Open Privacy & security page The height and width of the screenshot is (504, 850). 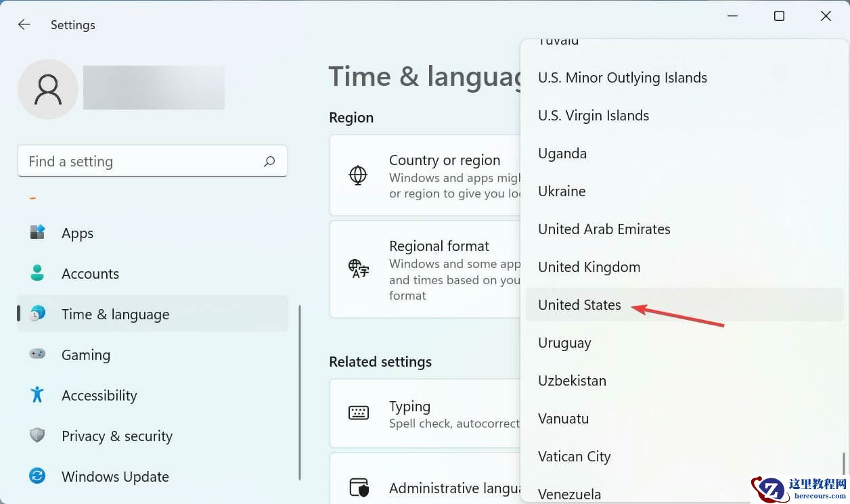[152, 436]
